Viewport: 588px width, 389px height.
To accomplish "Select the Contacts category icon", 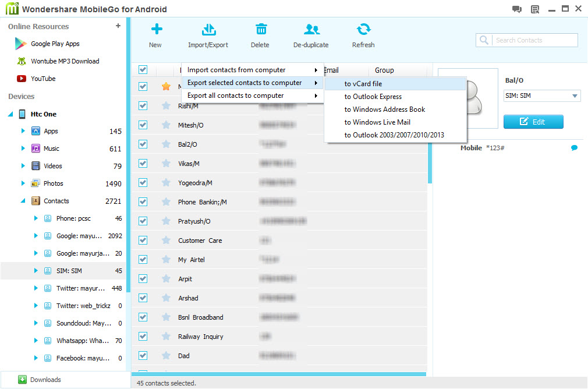I will click(x=36, y=201).
